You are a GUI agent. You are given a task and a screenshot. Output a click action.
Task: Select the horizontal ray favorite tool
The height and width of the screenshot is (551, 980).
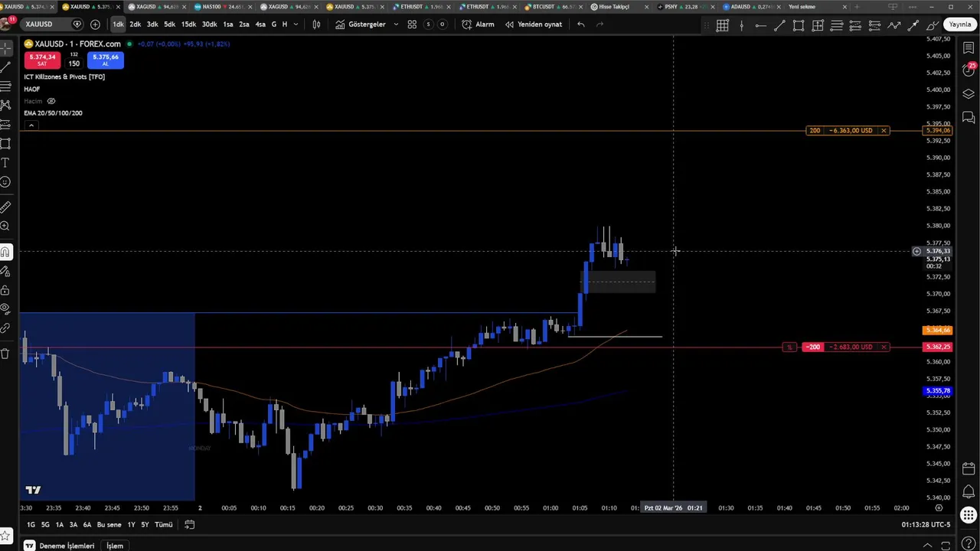coord(760,25)
